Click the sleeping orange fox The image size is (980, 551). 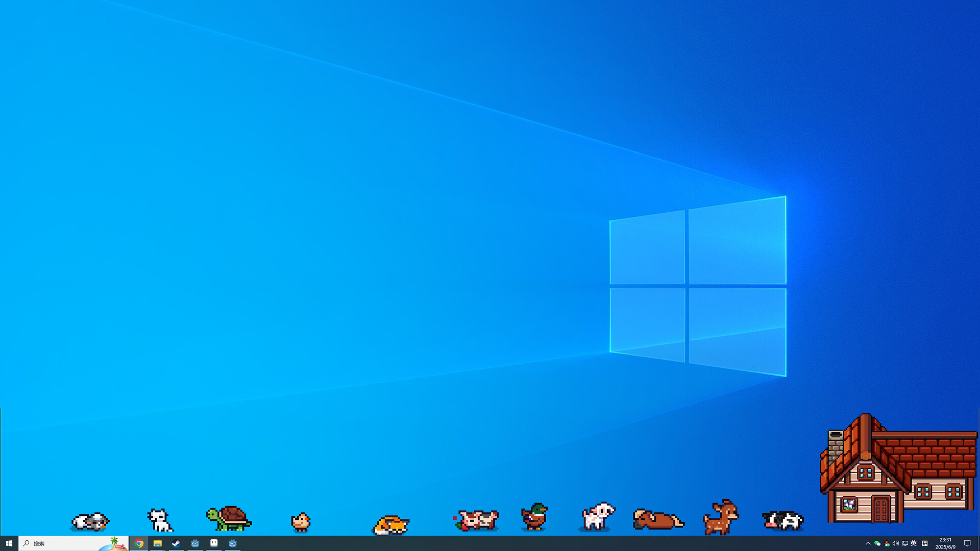point(391,525)
